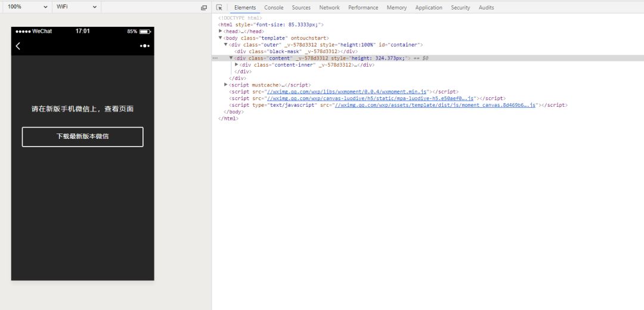The image size is (644, 310).
Task: Click the 请在新版手机微信上 message text
Action: pyautogui.click(x=82, y=109)
